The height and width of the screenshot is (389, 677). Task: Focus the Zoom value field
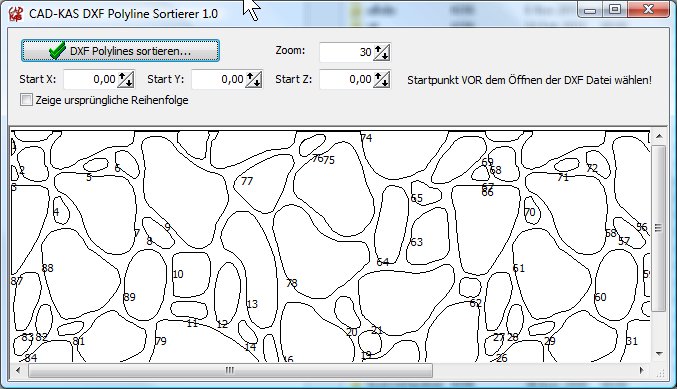pyautogui.click(x=346, y=52)
